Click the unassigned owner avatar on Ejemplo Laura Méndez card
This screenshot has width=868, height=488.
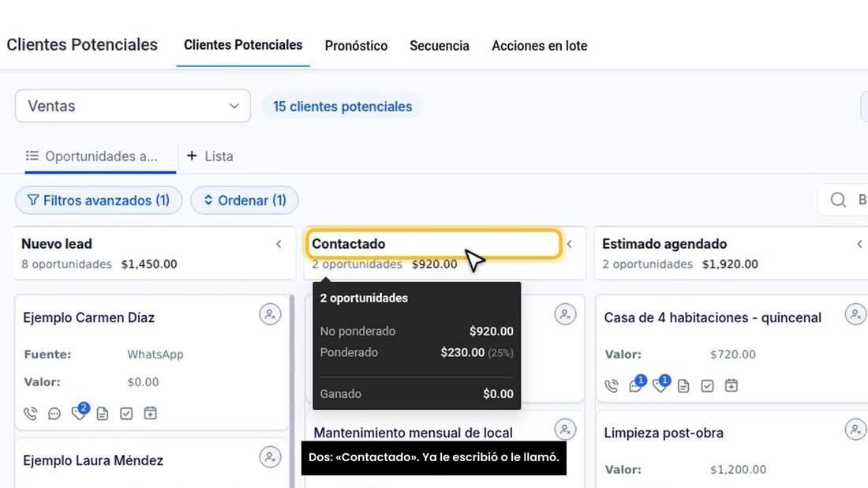270,457
